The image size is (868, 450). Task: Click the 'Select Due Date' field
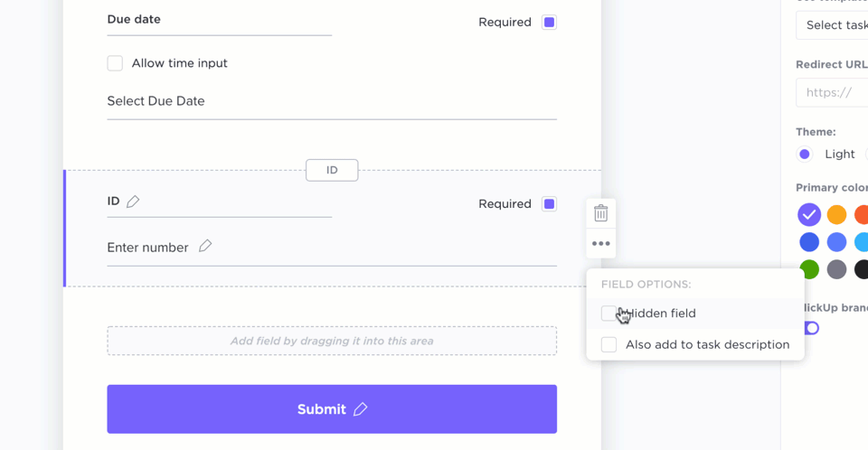(x=331, y=101)
